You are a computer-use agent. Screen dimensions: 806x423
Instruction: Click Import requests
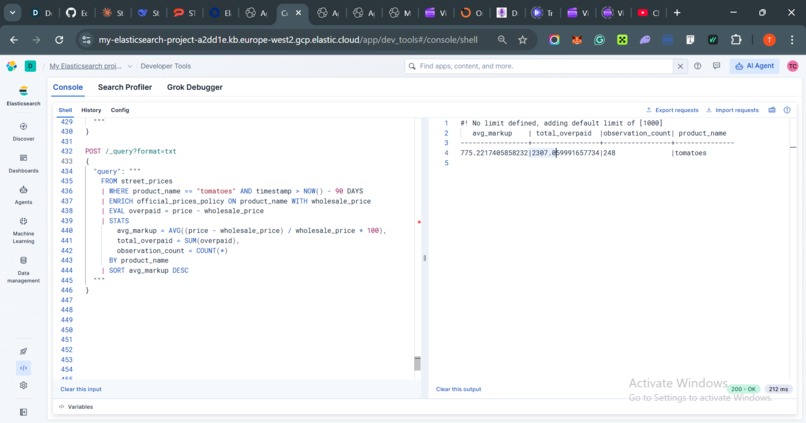tap(732, 110)
